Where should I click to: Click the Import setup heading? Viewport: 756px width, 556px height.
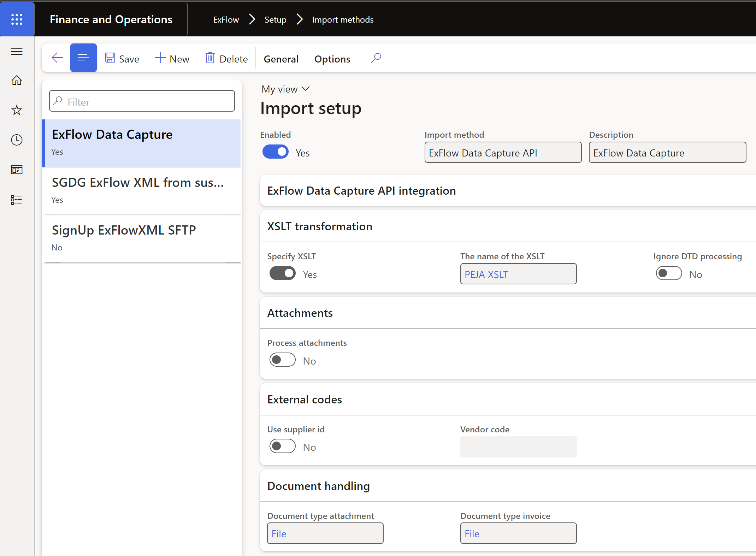[x=311, y=108]
